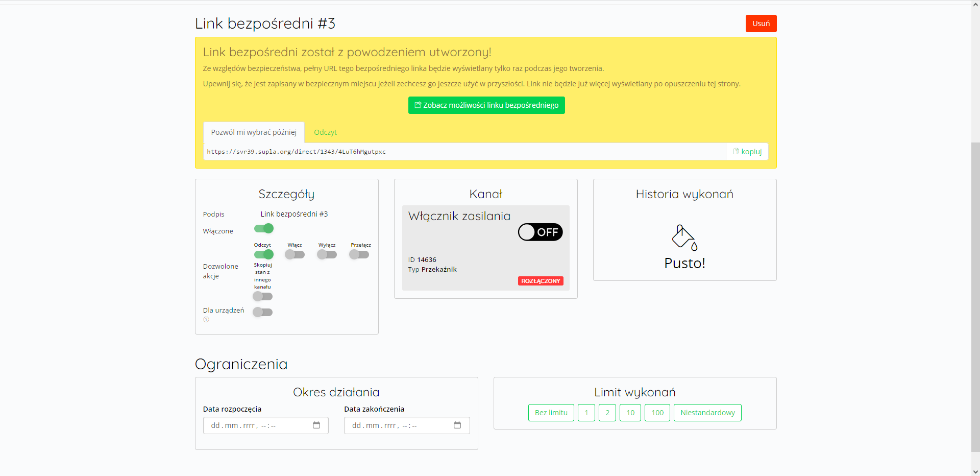Enable the Przełącz action switch
This screenshot has width=980, height=476.
click(359, 254)
